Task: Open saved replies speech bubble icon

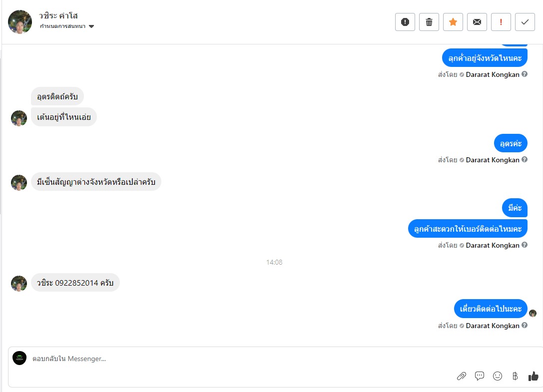Action: [x=480, y=376]
